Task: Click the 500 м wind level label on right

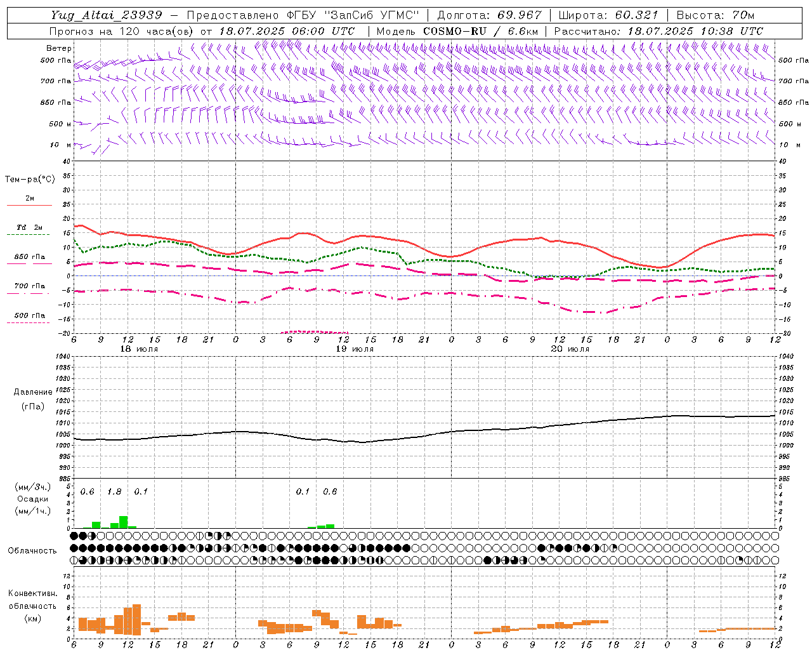Action: coord(789,124)
